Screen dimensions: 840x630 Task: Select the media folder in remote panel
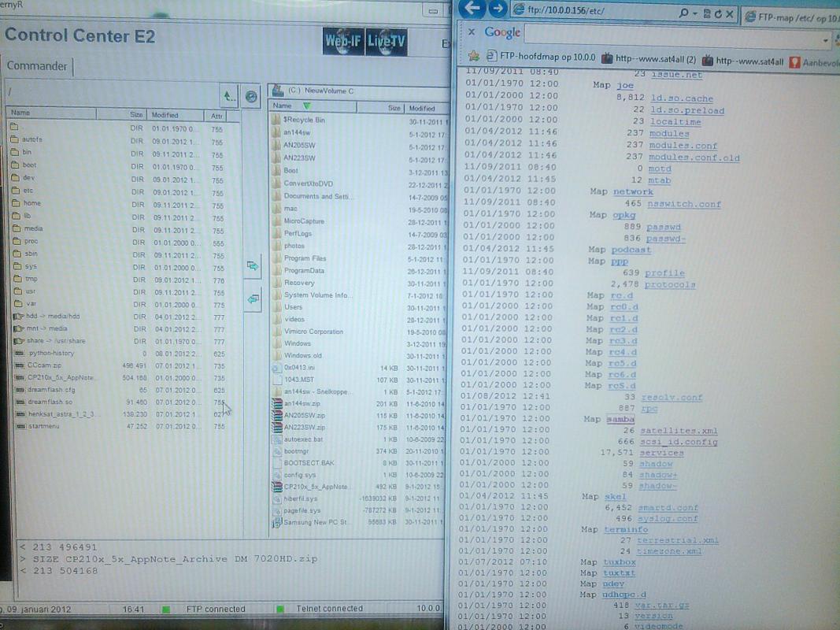point(28,228)
